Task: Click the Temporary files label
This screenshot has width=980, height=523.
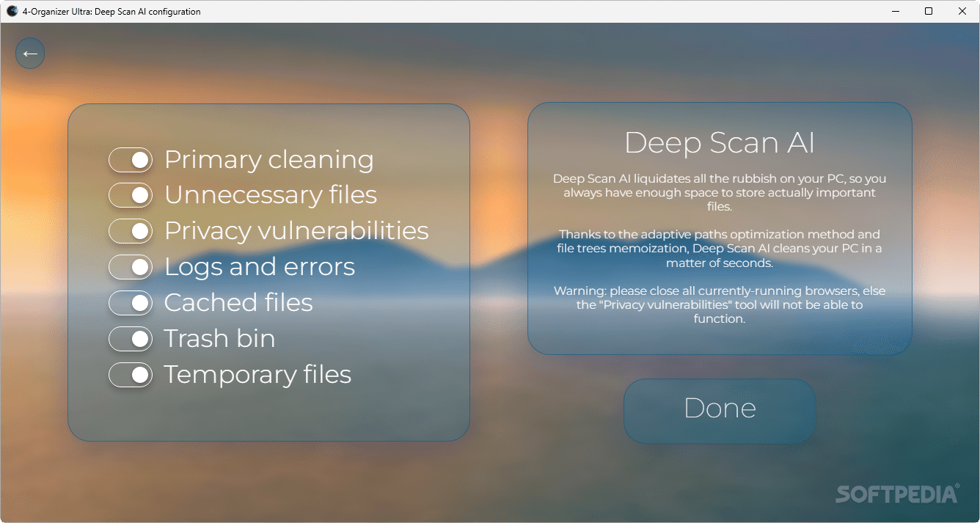Action: click(x=257, y=375)
